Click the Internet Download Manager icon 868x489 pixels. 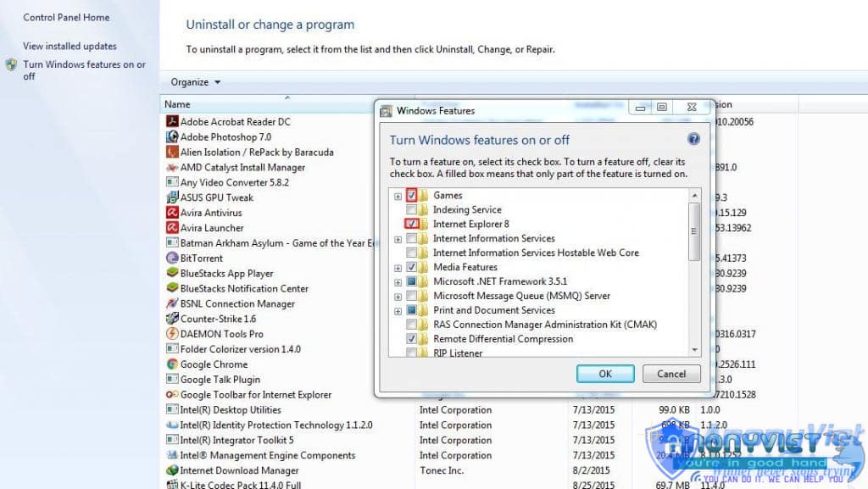pos(172,470)
